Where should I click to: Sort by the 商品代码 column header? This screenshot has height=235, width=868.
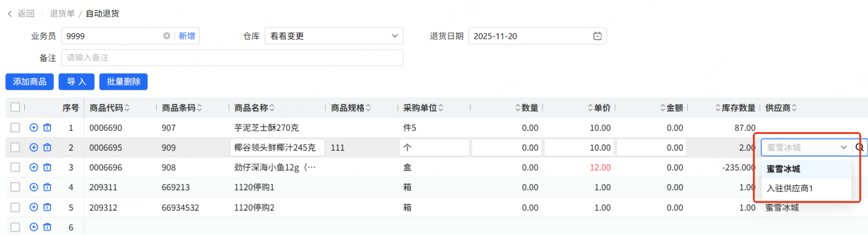point(109,108)
